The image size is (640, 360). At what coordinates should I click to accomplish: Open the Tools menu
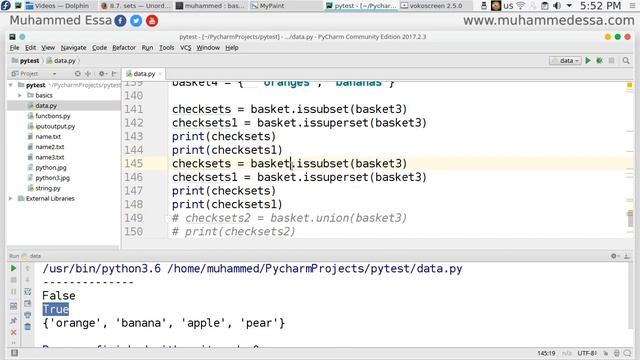167,48
